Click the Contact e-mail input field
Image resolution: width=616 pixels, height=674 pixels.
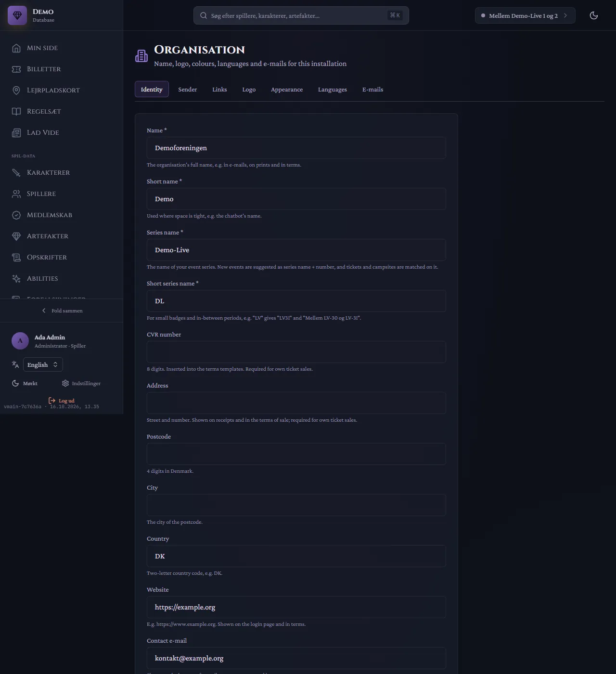296,658
